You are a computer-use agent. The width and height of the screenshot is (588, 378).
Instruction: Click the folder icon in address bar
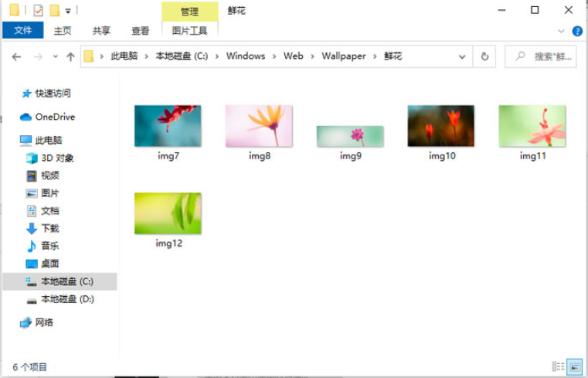pyautogui.click(x=89, y=56)
